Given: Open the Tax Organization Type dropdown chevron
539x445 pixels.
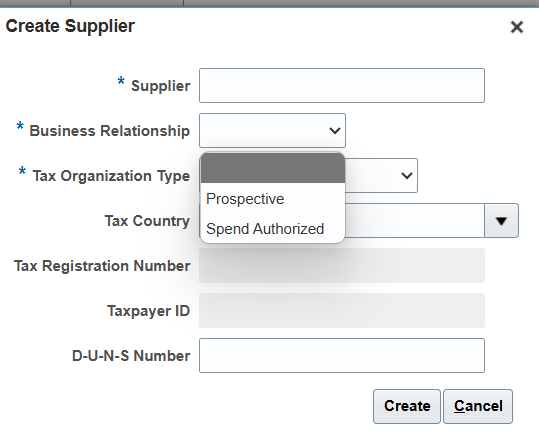Looking at the screenshot, I should pos(407,176).
